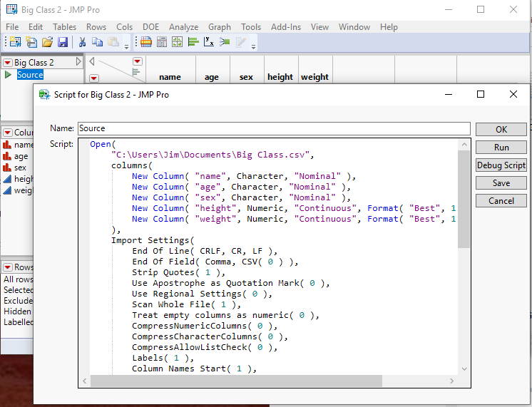The image size is (532, 407).
Task: Click script editor vertical scrollbar thumb
Action: pyautogui.click(x=464, y=199)
